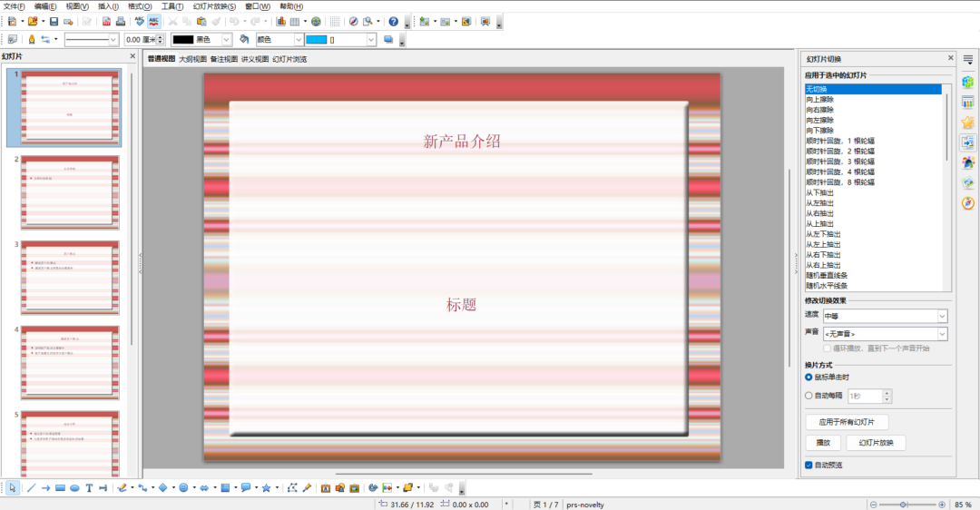The image size is (980, 510).
Task: Select the Stars shapes tool
Action: point(266,487)
